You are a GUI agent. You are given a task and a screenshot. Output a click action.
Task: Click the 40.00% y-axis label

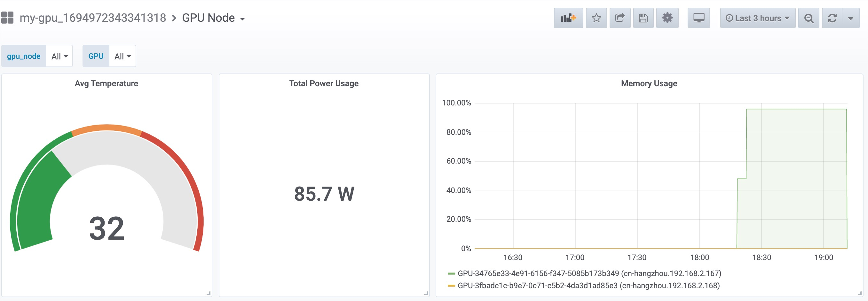coord(459,190)
